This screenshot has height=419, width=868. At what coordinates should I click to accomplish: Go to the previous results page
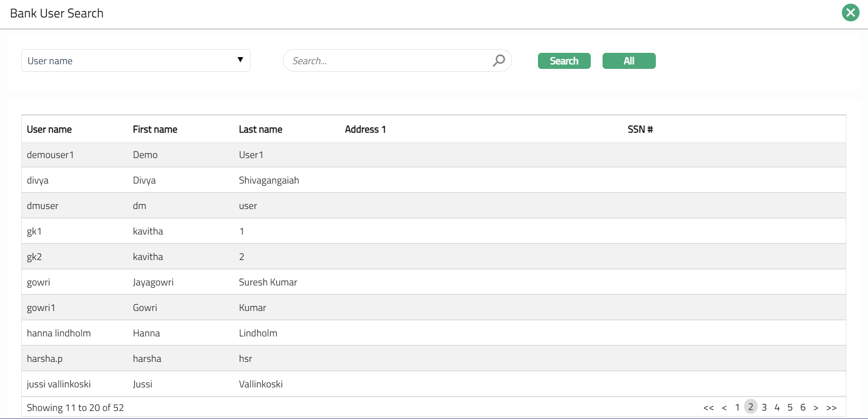coord(724,408)
